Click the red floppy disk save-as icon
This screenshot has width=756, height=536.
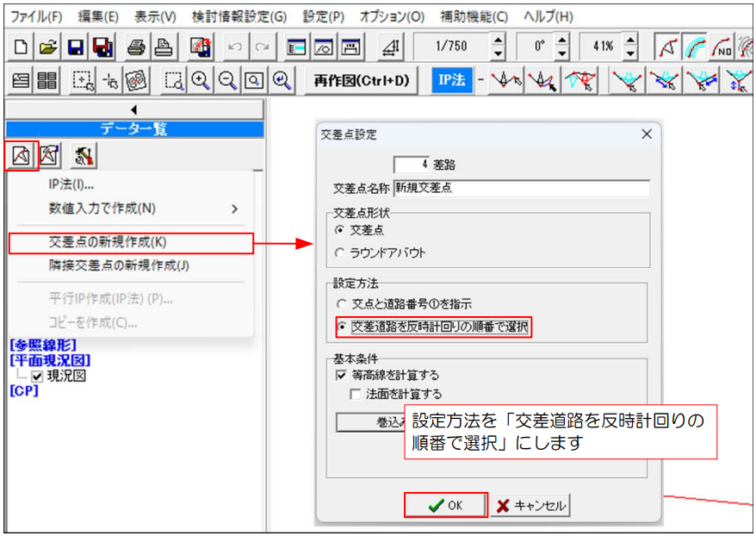click(102, 47)
